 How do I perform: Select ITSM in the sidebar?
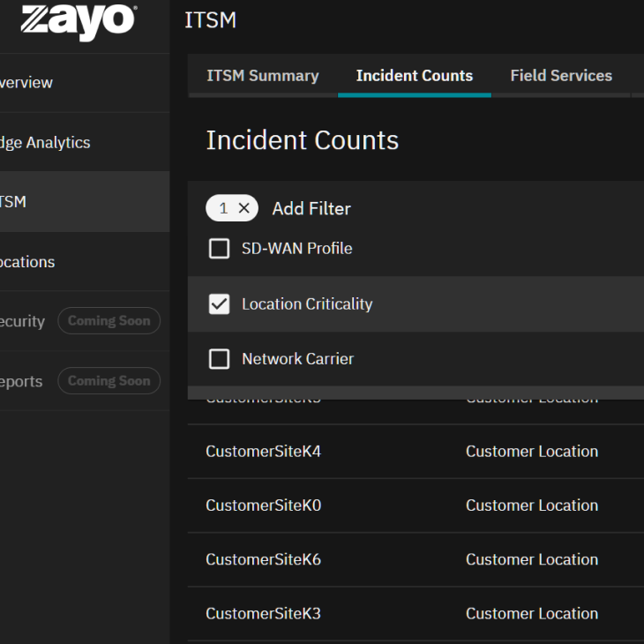pos(85,202)
